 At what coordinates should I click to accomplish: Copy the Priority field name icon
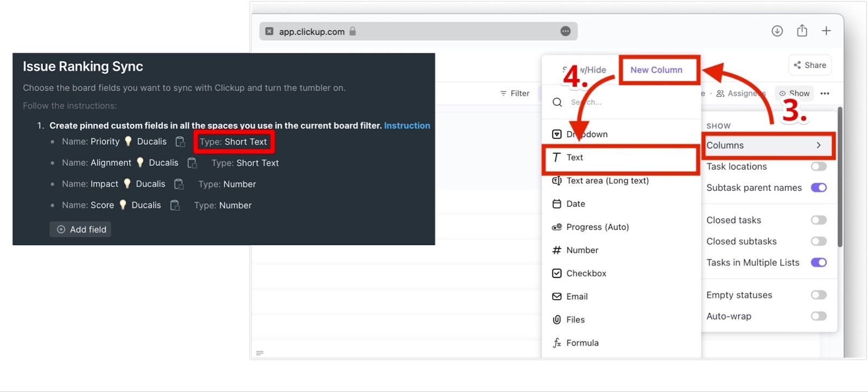180,142
